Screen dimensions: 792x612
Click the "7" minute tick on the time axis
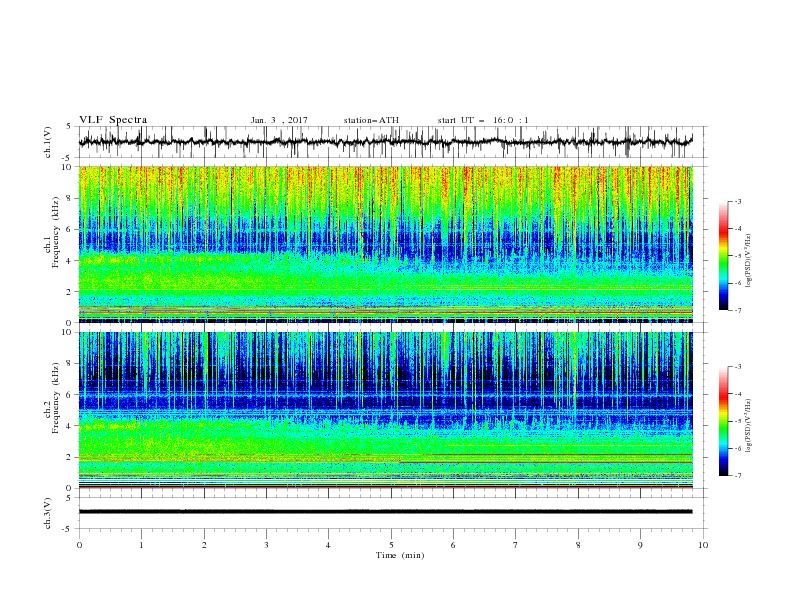pyautogui.click(x=516, y=545)
